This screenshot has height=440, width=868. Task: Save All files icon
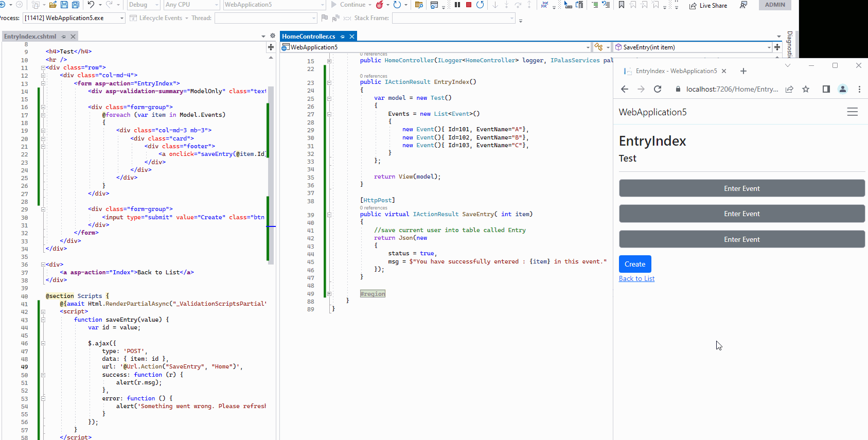coord(75,5)
